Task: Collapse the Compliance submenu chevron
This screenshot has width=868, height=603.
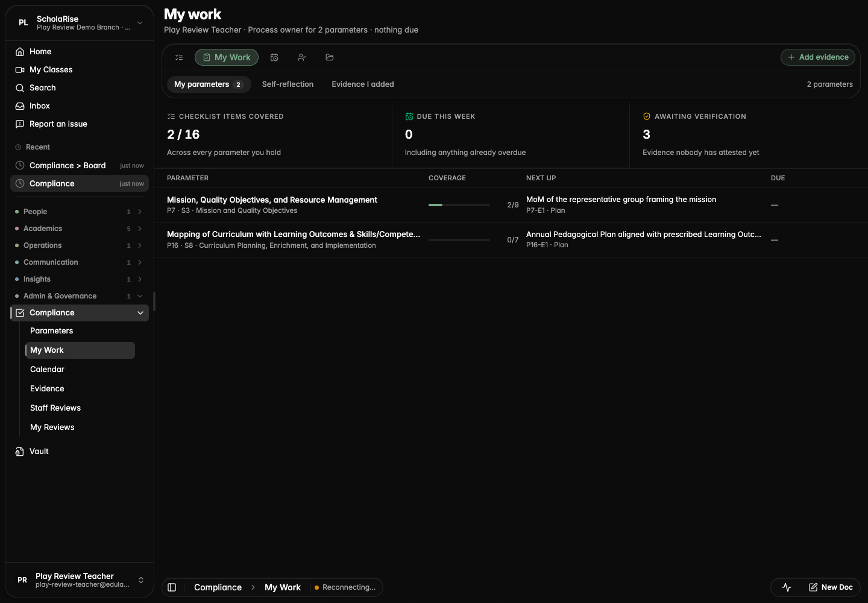Action: [140, 313]
